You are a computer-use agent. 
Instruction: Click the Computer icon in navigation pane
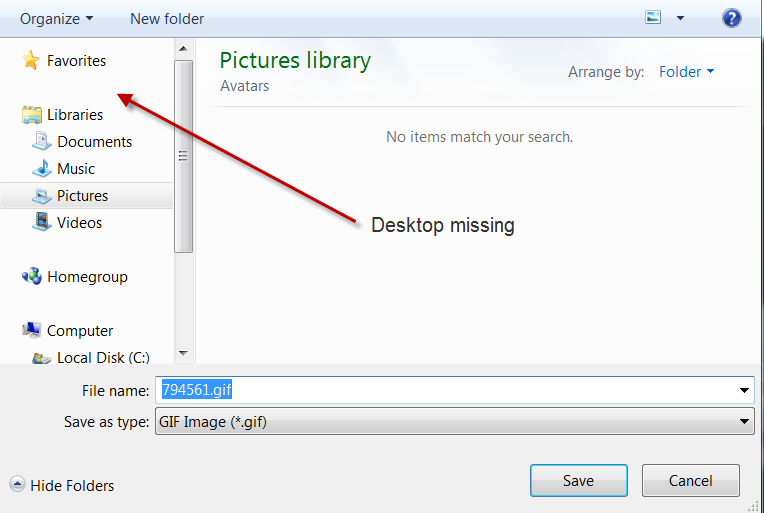[x=32, y=330]
